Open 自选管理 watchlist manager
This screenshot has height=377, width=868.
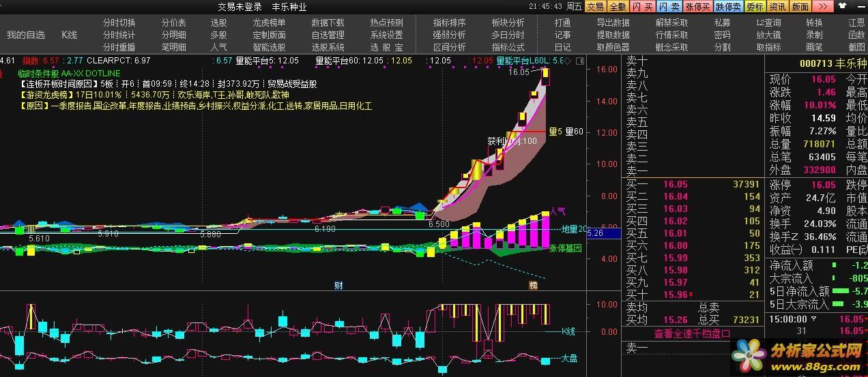coord(328,35)
